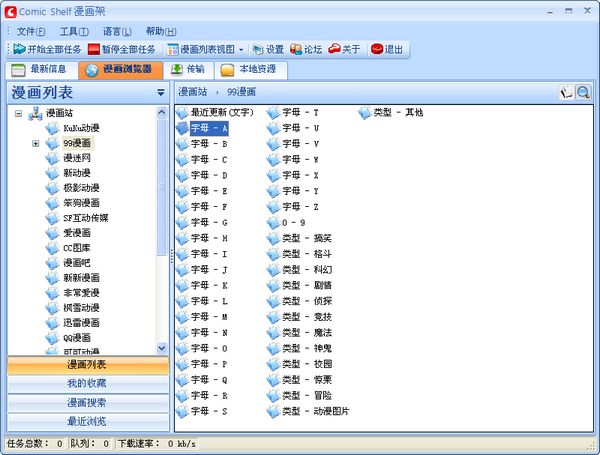Click the 字母 - G folder icon

(x=183, y=222)
